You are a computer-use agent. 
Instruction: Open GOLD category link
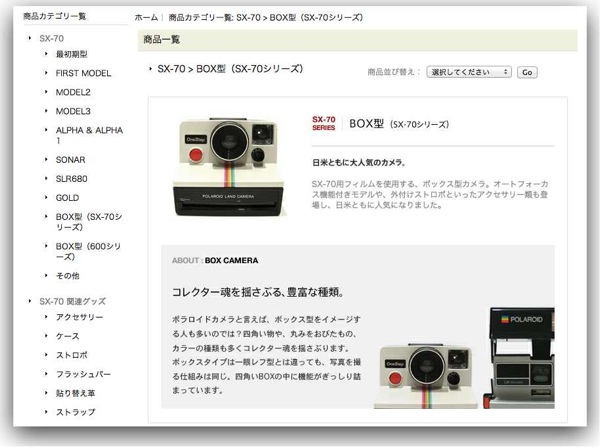coord(67,197)
